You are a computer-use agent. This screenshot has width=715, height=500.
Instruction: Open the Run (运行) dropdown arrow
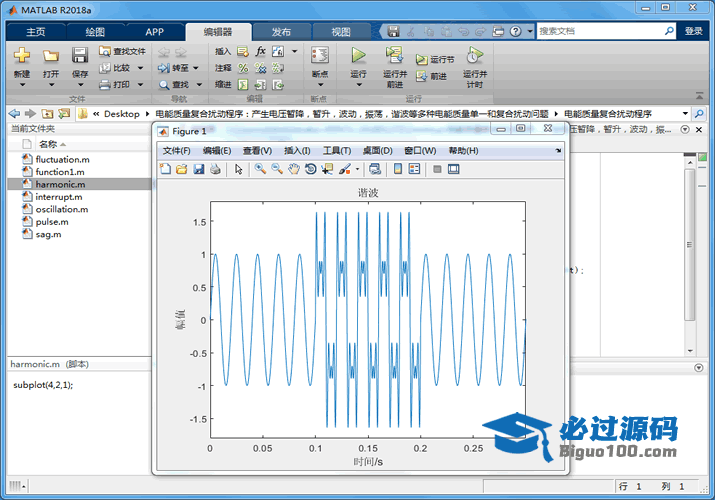click(x=358, y=85)
